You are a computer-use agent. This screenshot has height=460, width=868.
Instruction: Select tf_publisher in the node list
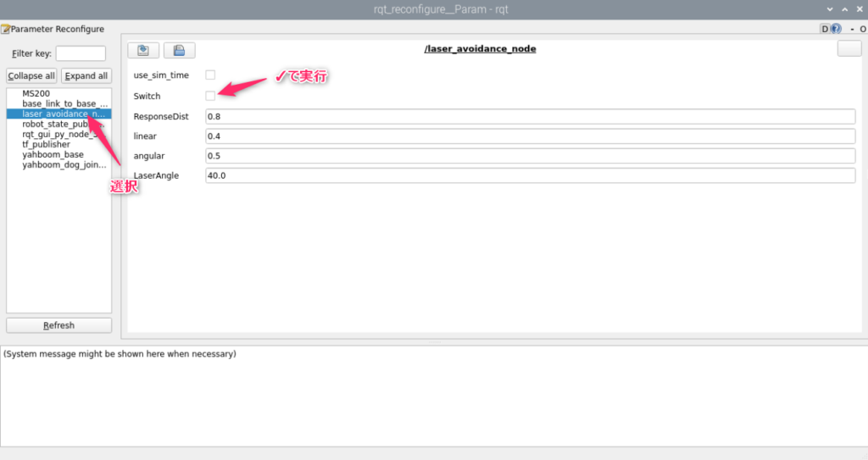click(46, 144)
